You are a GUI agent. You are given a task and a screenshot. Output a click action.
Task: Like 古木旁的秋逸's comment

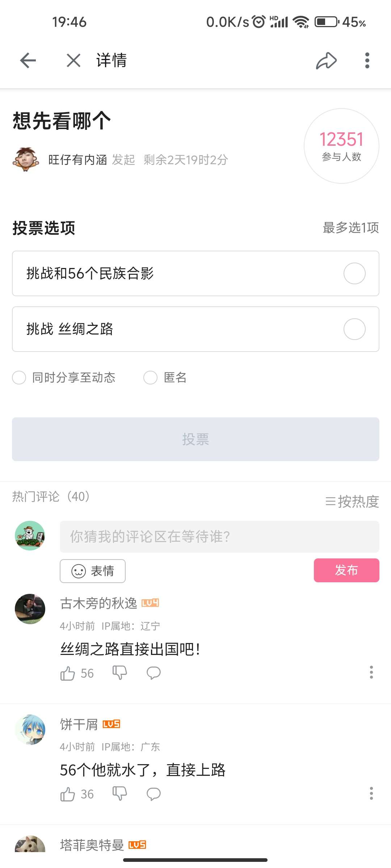pos(68,673)
